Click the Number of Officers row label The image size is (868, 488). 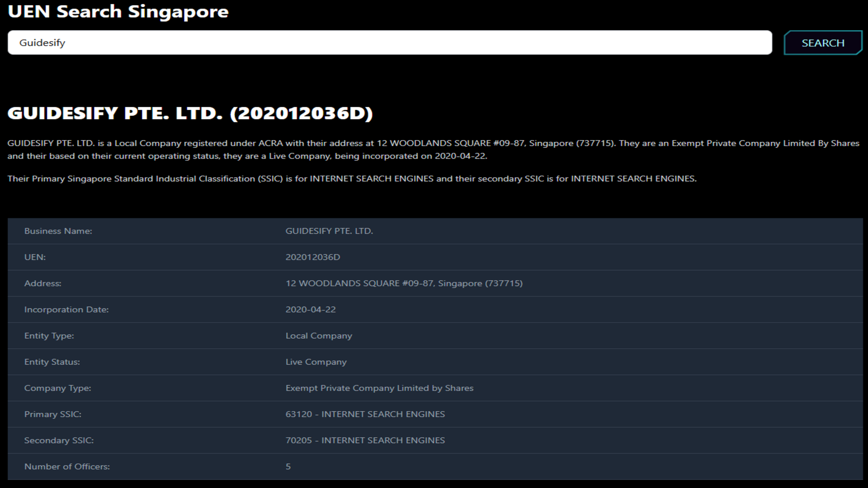coord(67,467)
